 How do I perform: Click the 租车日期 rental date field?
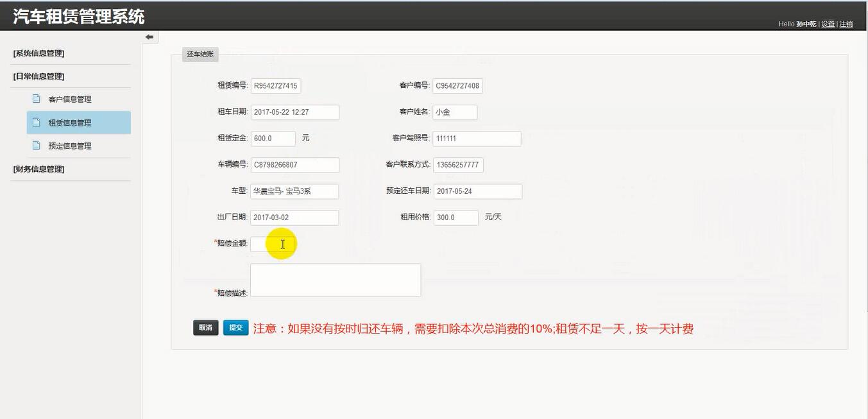pyautogui.click(x=294, y=112)
